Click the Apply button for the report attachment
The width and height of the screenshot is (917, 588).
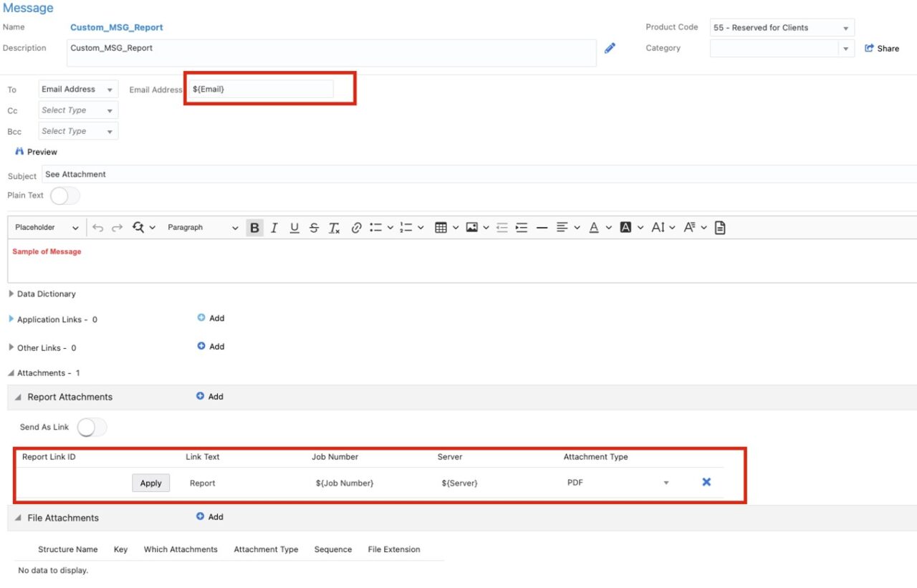point(150,483)
